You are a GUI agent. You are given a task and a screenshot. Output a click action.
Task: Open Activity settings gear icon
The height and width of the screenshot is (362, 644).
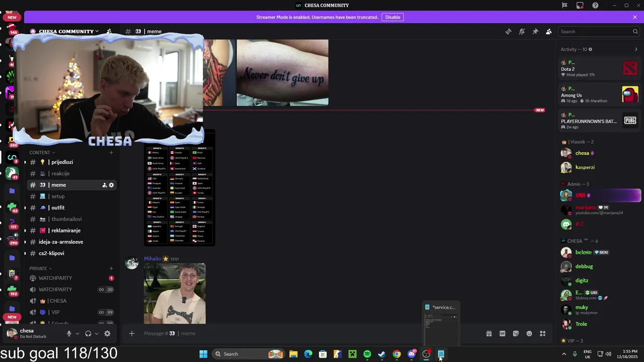coord(590,49)
